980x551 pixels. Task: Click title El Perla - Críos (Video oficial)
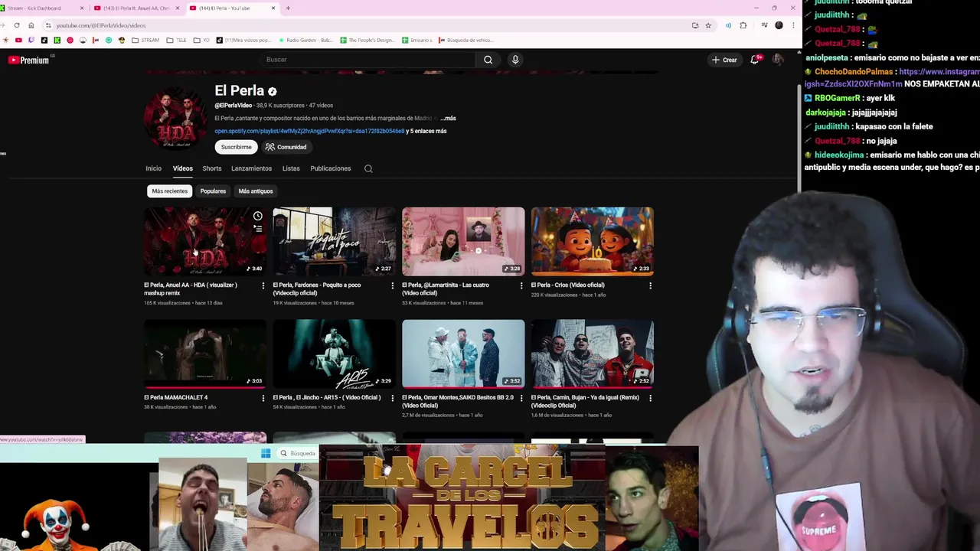point(567,285)
